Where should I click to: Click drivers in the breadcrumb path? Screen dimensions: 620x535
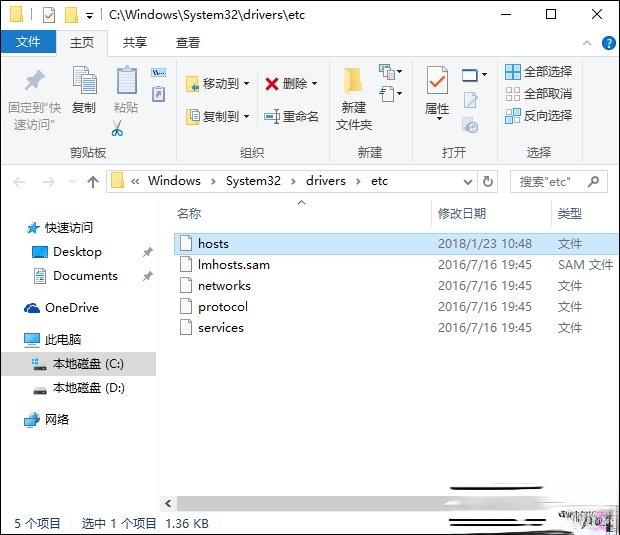point(325,181)
